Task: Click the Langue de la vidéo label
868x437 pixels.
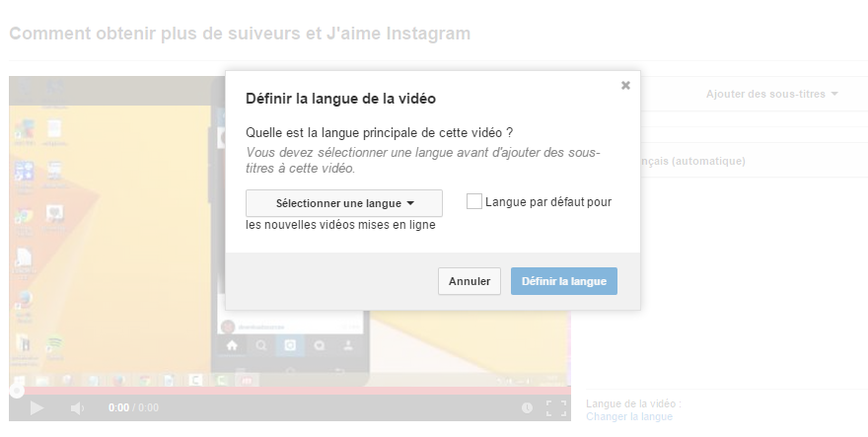Action: [x=634, y=403]
